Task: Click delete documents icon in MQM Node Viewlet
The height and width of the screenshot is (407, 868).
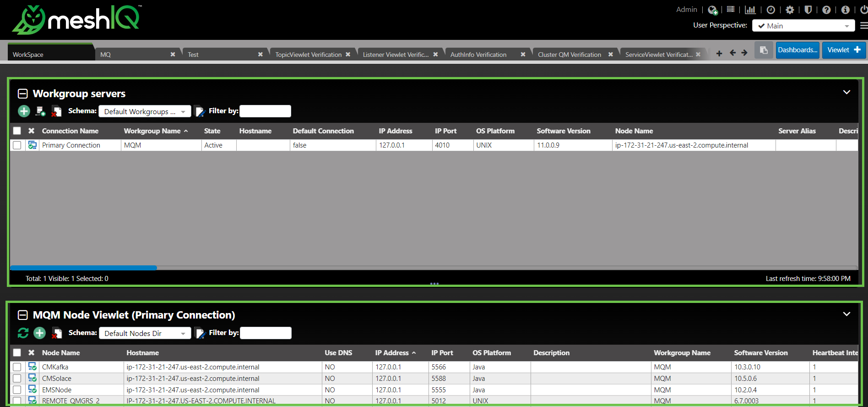Action: pyautogui.click(x=57, y=333)
